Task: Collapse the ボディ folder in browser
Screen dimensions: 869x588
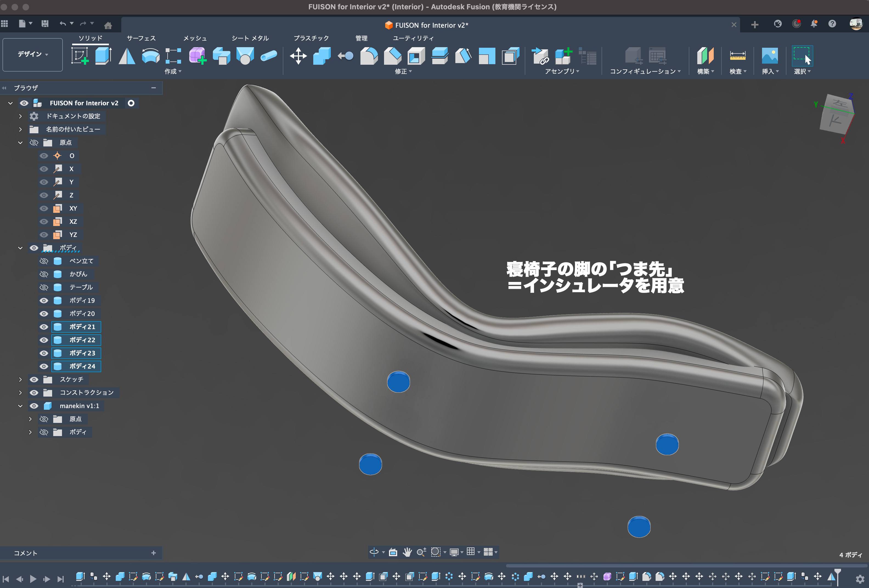Action: click(21, 248)
